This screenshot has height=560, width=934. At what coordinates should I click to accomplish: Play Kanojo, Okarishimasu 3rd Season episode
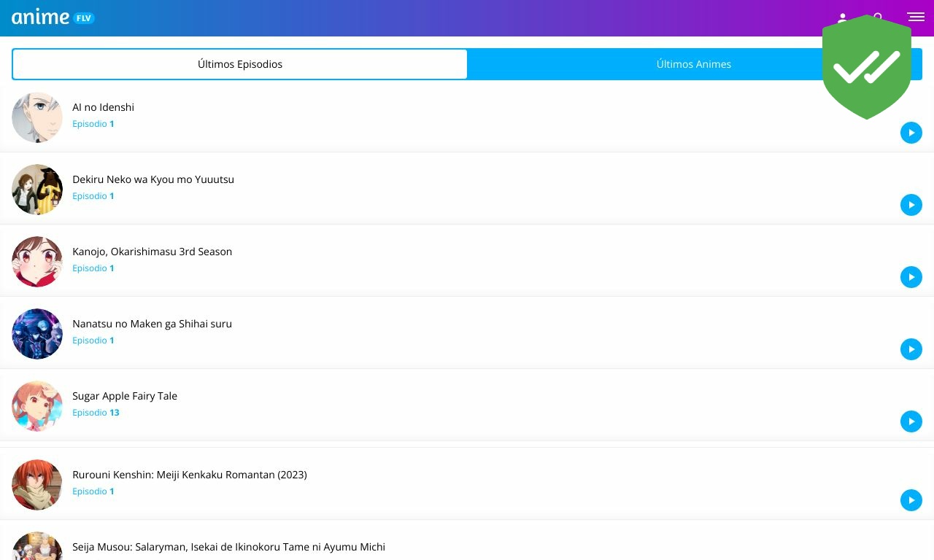pos(911,277)
